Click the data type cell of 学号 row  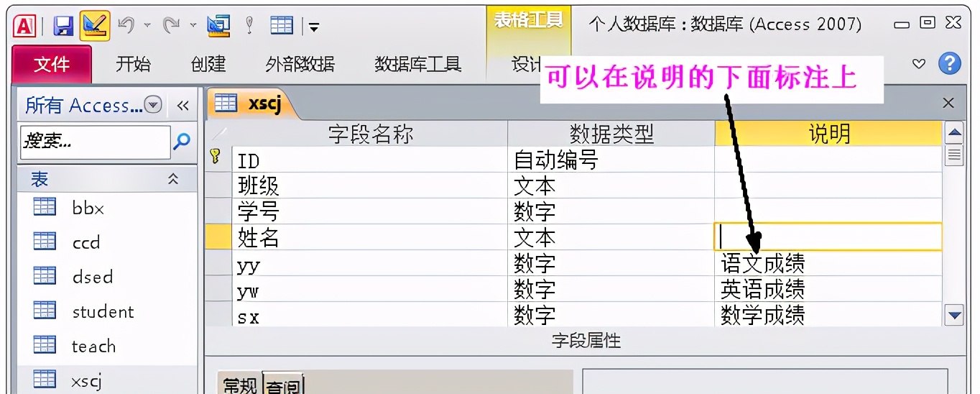pyautogui.click(x=611, y=211)
